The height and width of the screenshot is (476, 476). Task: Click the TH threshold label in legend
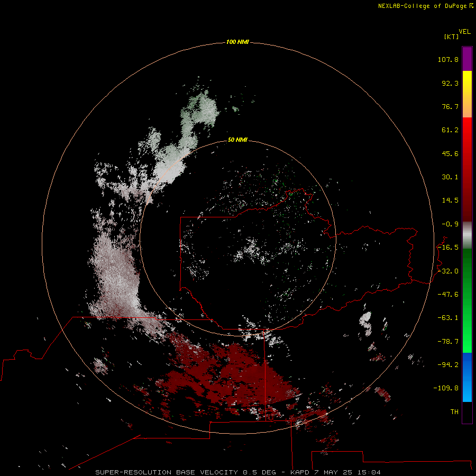pos(454,412)
